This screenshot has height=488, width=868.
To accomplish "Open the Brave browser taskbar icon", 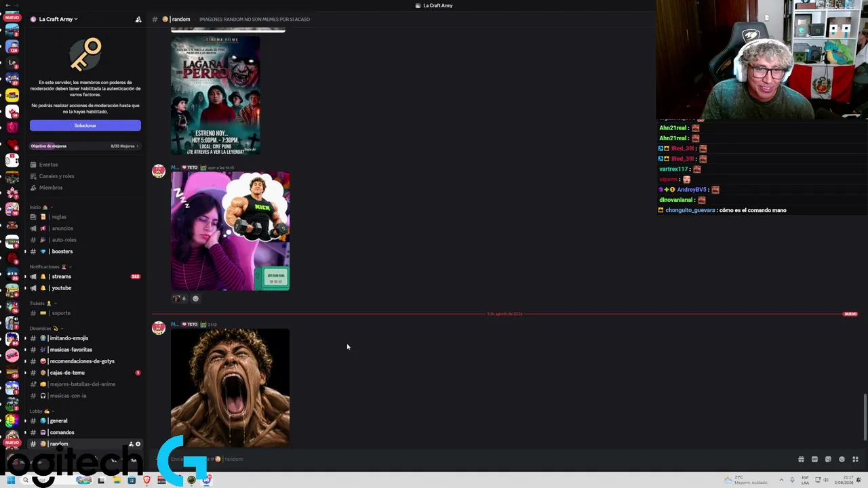I will click(x=146, y=481).
